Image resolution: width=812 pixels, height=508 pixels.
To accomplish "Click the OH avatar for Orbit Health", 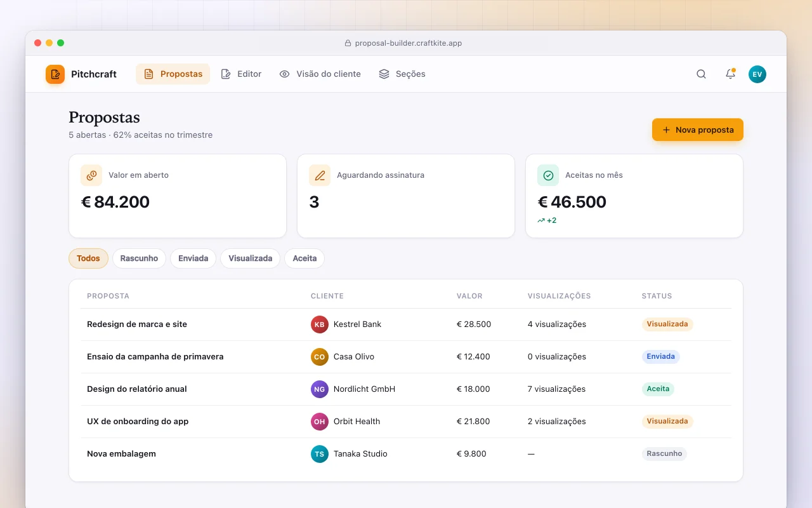I will (320, 422).
